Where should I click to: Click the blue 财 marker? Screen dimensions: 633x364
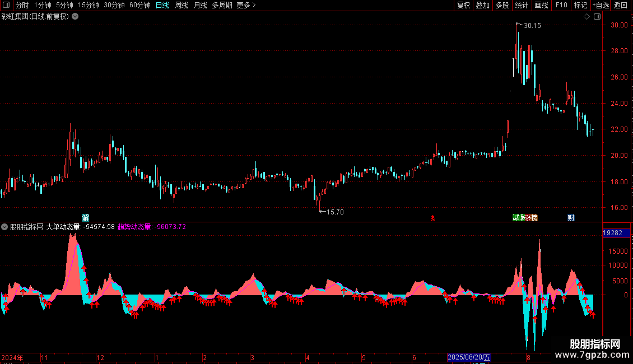(571, 218)
